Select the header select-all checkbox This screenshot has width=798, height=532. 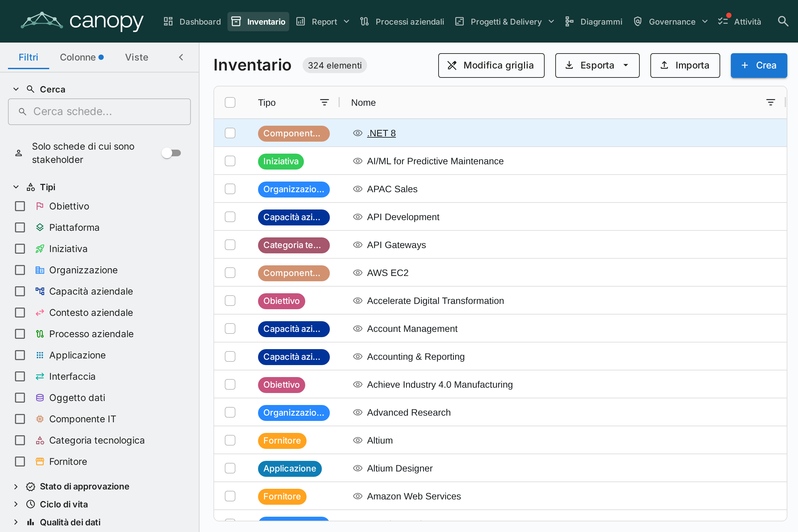click(x=230, y=102)
